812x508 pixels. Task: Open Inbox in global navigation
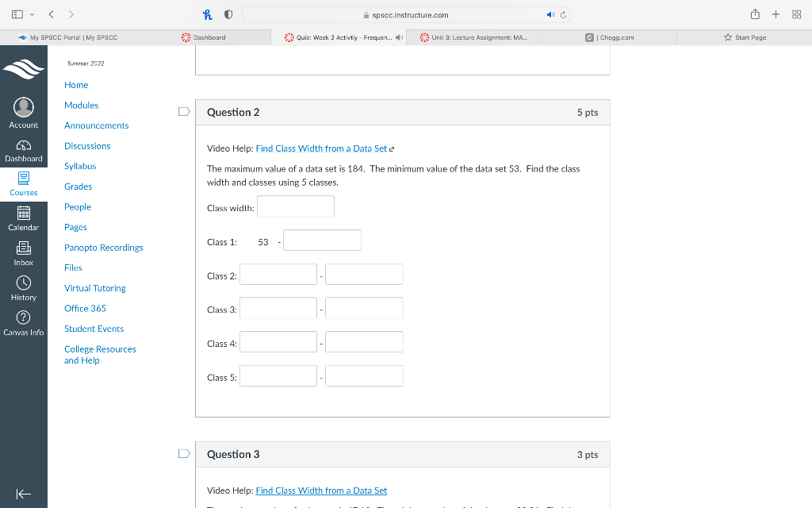pyautogui.click(x=24, y=254)
